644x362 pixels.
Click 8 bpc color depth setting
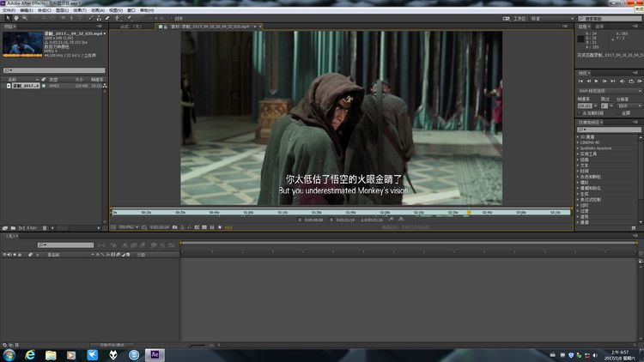[32, 228]
